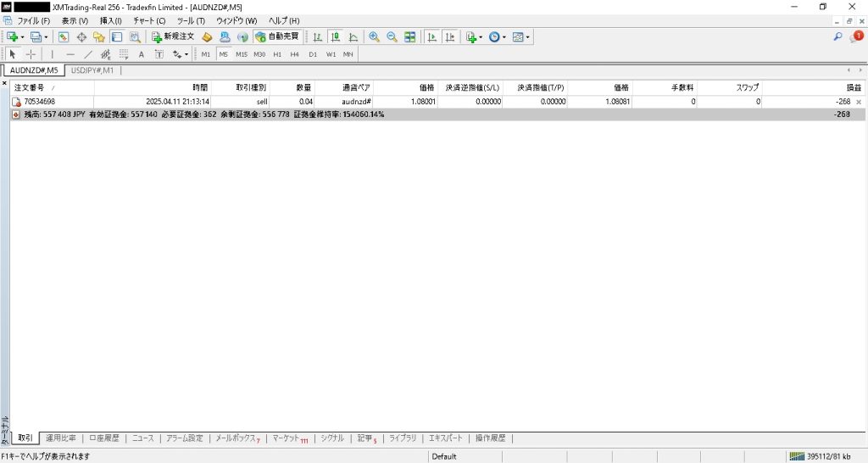Open the new chart dropdown arrow
868x463 pixels.
(x=23, y=37)
